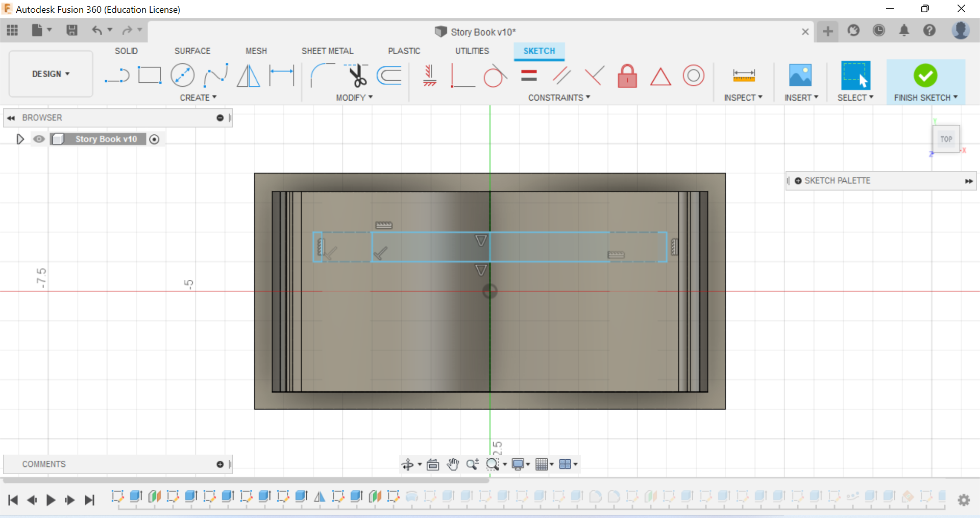
Task: Click the Top face of the ViewCube
Action: [946, 139]
